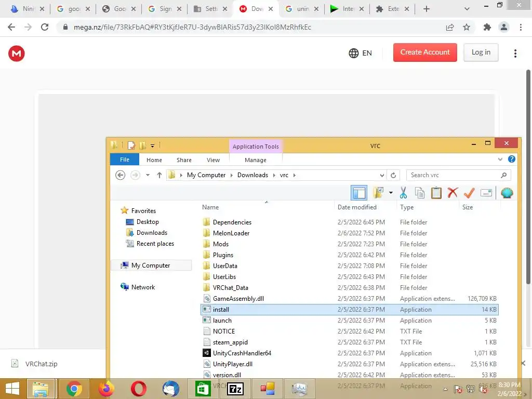Click Explorer back navigation arrow
This screenshot has width=532, height=399.
pyautogui.click(x=120, y=175)
